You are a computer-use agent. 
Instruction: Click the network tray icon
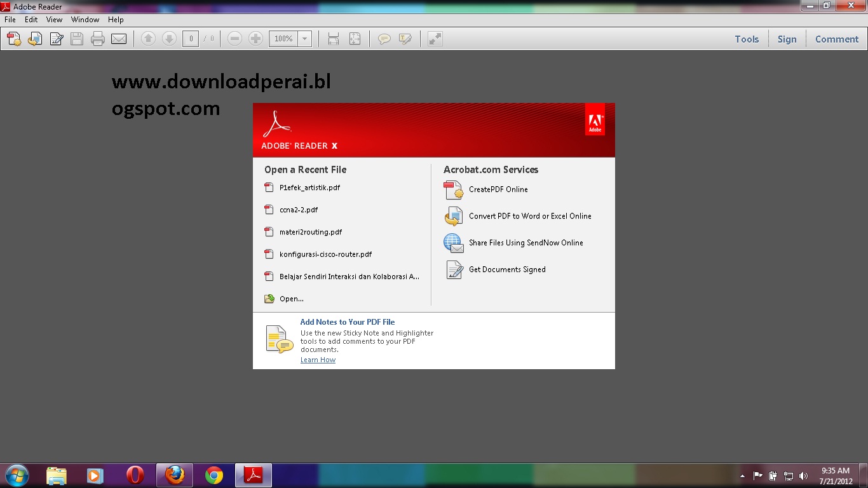pos(789,475)
